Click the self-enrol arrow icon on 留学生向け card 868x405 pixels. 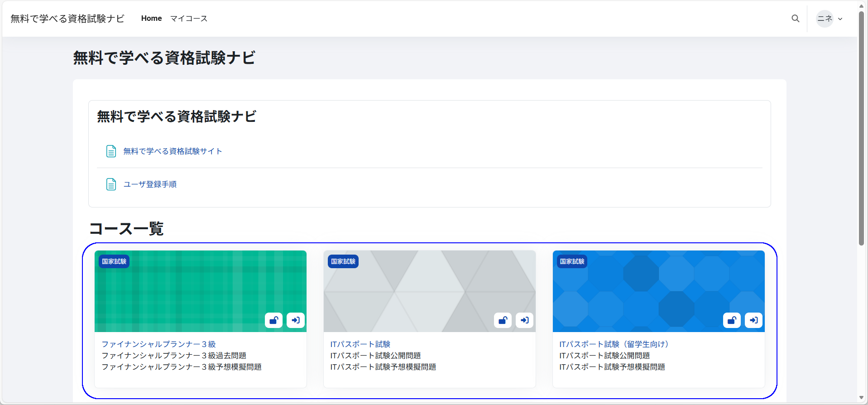pos(754,320)
